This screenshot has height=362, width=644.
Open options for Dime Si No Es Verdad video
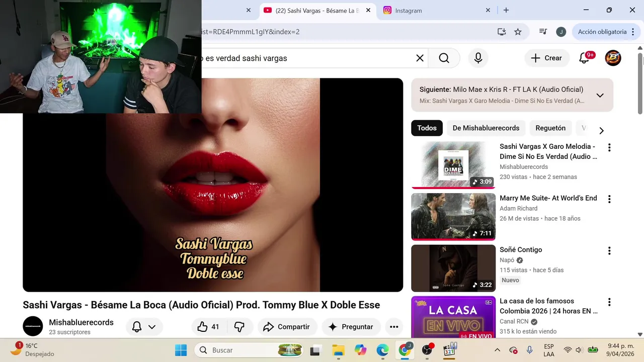609,147
